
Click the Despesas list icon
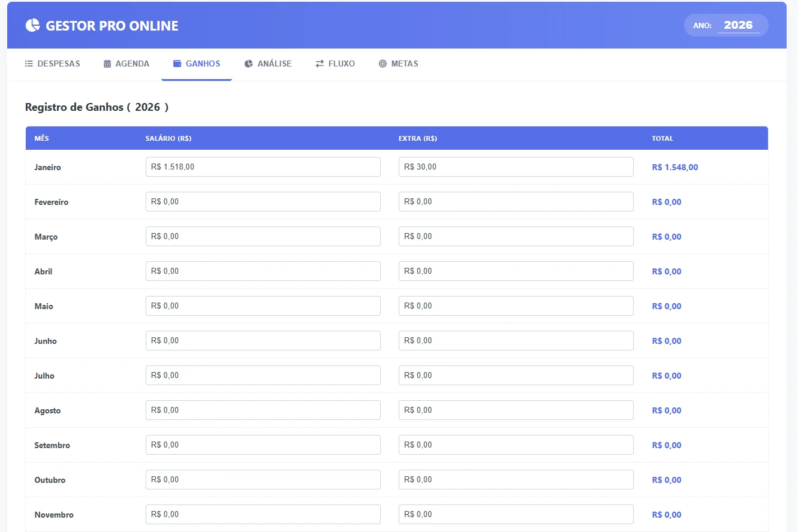(x=29, y=64)
